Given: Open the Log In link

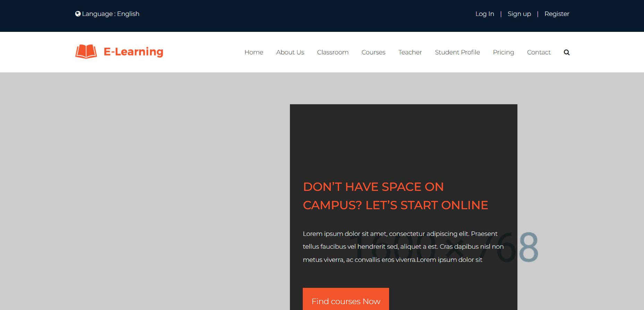Looking at the screenshot, I should click(484, 14).
